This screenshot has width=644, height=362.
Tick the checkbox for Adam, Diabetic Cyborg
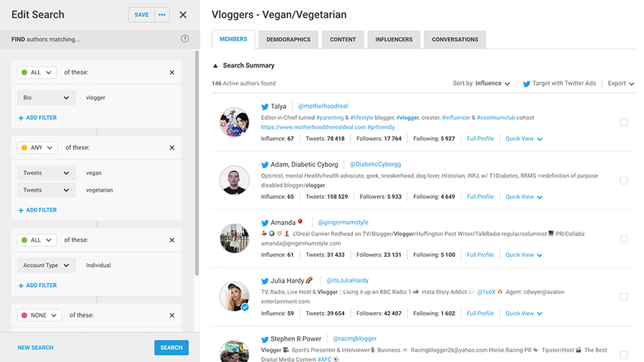624,180
